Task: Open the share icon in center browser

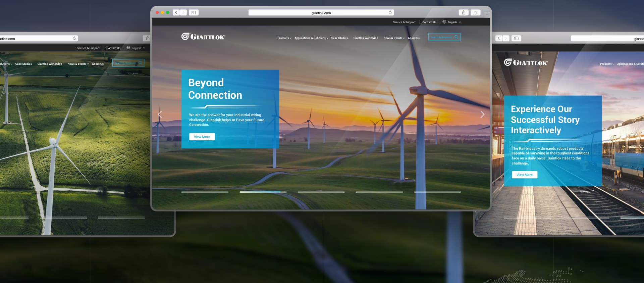Action: tap(464, 12)
